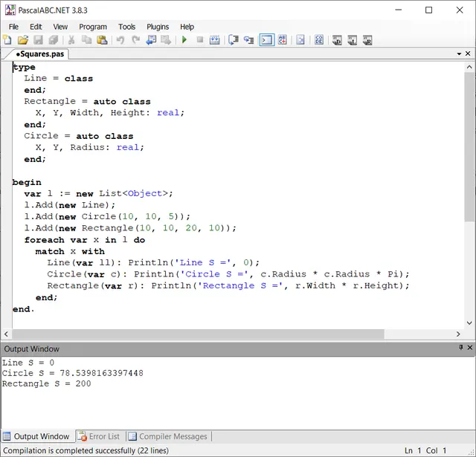Run the program with the green arrow
476x457 pixels.
click(184, 39)
